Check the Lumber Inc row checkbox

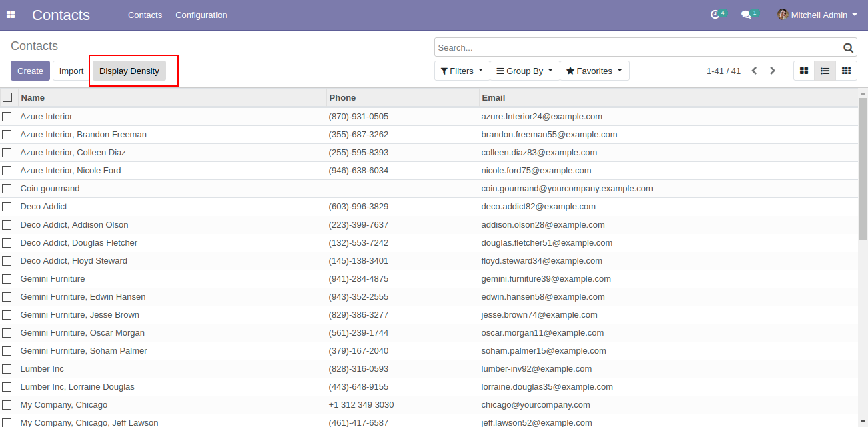[x=7, y=369]
